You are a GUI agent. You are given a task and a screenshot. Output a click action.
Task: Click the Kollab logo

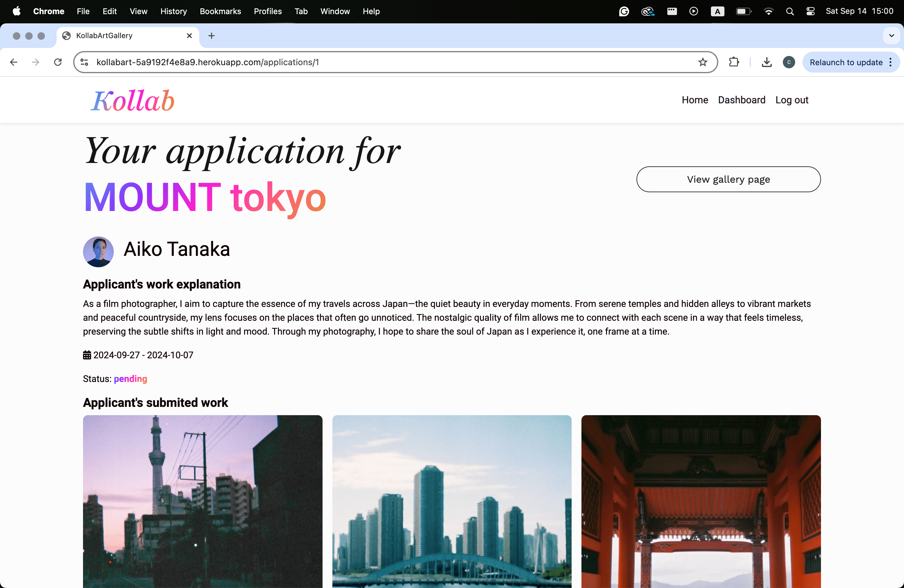click(132, 101)
